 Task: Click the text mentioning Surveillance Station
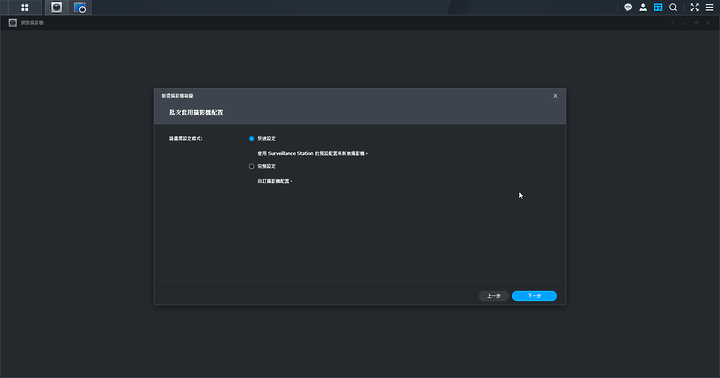pos(313,153)
